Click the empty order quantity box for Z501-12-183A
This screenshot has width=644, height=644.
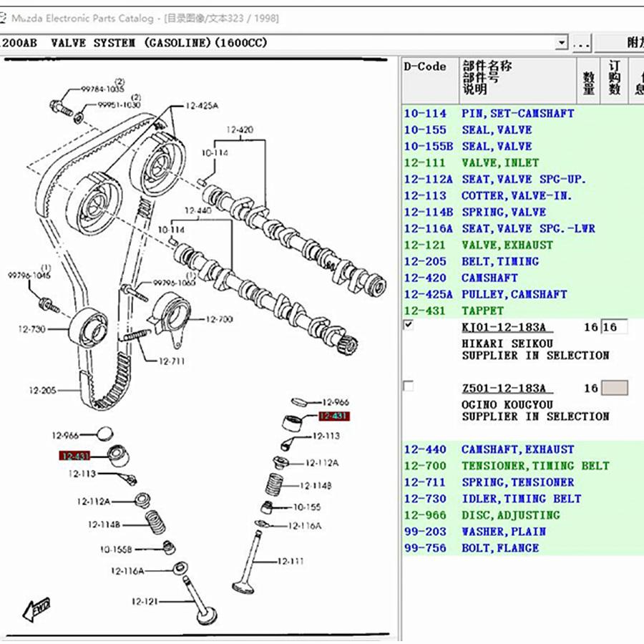coord(614,388)
